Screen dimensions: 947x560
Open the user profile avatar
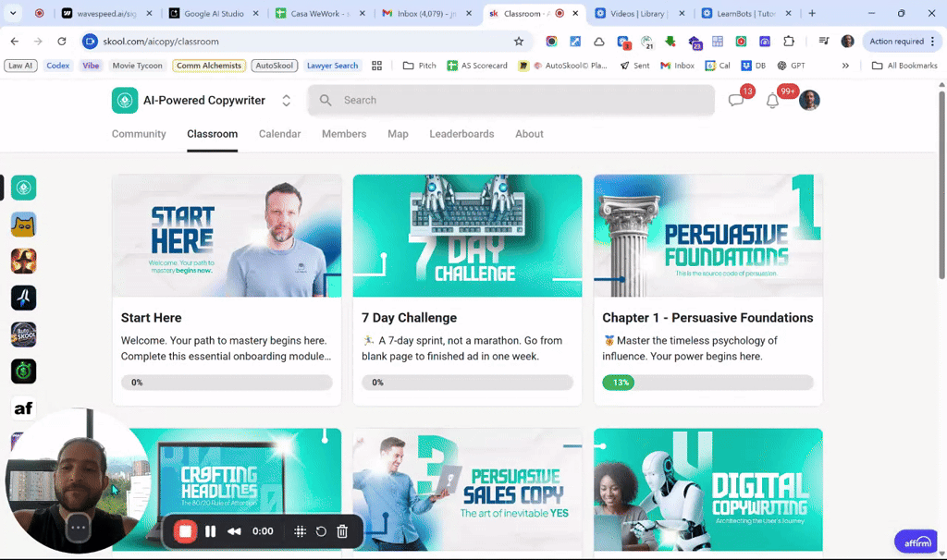click(809, 100)
